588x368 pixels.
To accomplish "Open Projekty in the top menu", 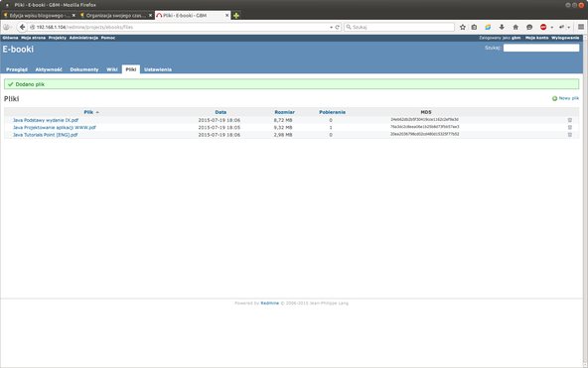I will 58,38.
